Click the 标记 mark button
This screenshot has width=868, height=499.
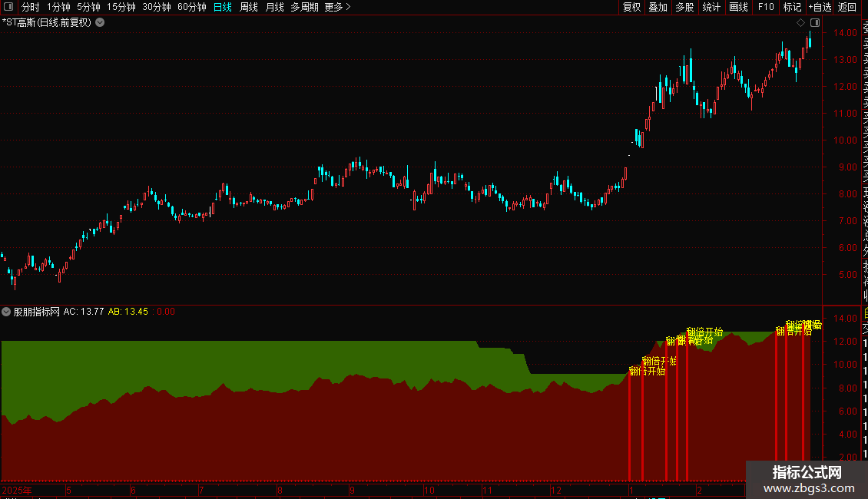click(x=792, y=7)
